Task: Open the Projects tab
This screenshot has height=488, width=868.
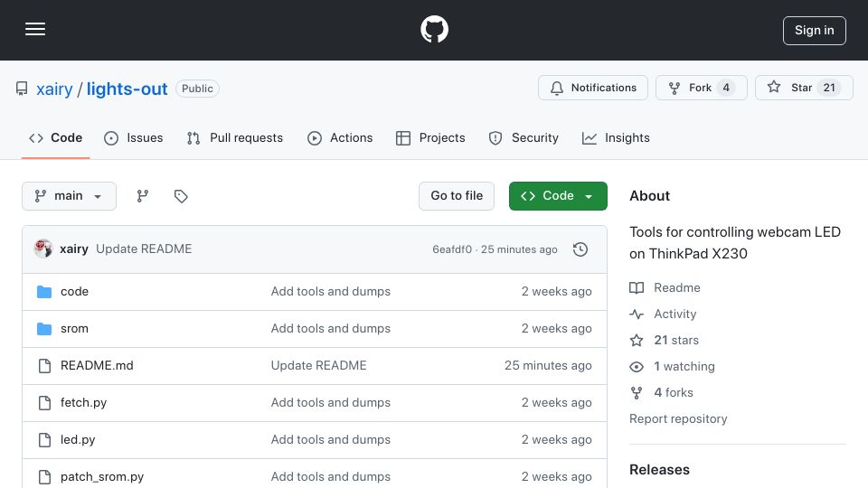Action: coord(430,137)
